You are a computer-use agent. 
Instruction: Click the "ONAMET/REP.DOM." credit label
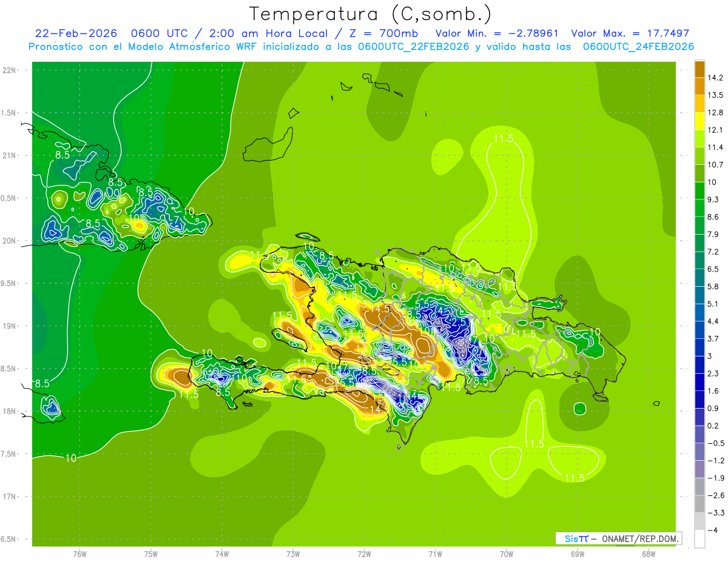pos(641,538)
